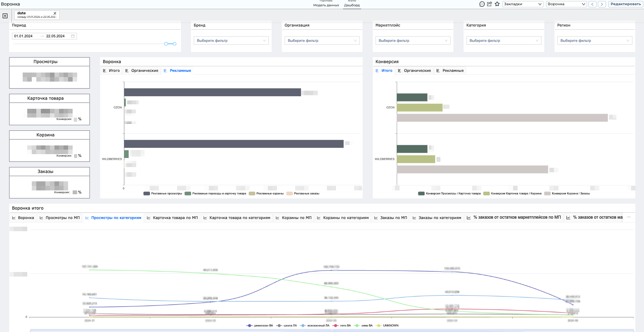Expand the Маркетплэйс filter dropdown
Viewport: 644px width, 332px height.
coord(413,41)
